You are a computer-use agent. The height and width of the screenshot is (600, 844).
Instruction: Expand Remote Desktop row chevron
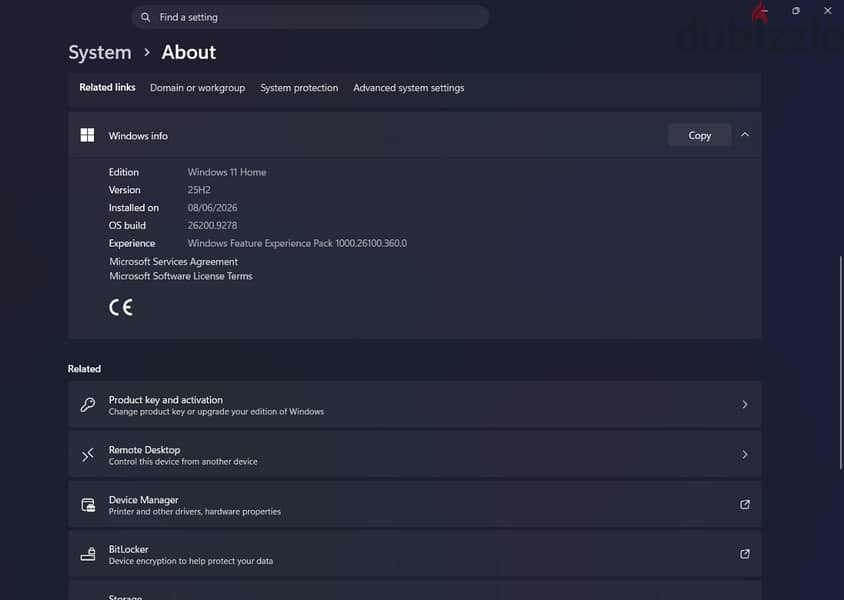point(745,455)
